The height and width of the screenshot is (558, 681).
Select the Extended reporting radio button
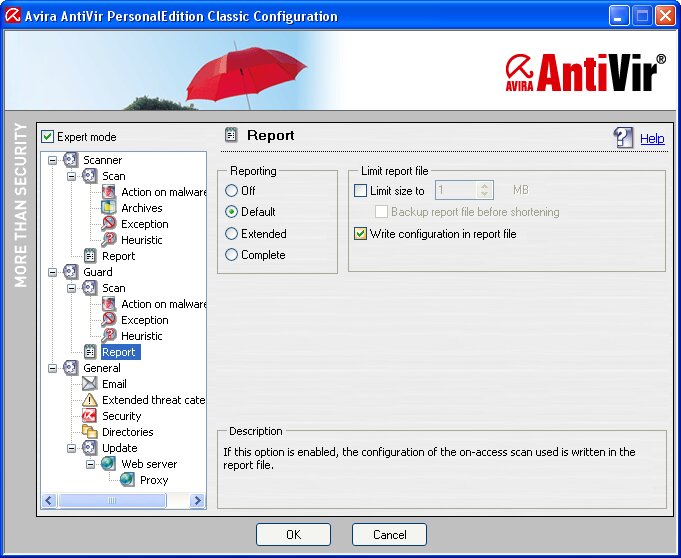(x=232, y=234)
